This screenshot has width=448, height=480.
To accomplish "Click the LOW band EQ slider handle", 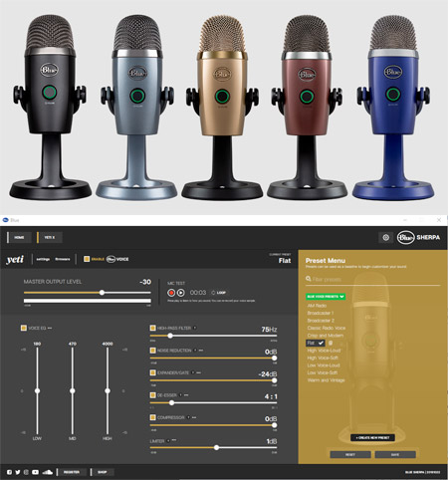I will click(37, 390).
